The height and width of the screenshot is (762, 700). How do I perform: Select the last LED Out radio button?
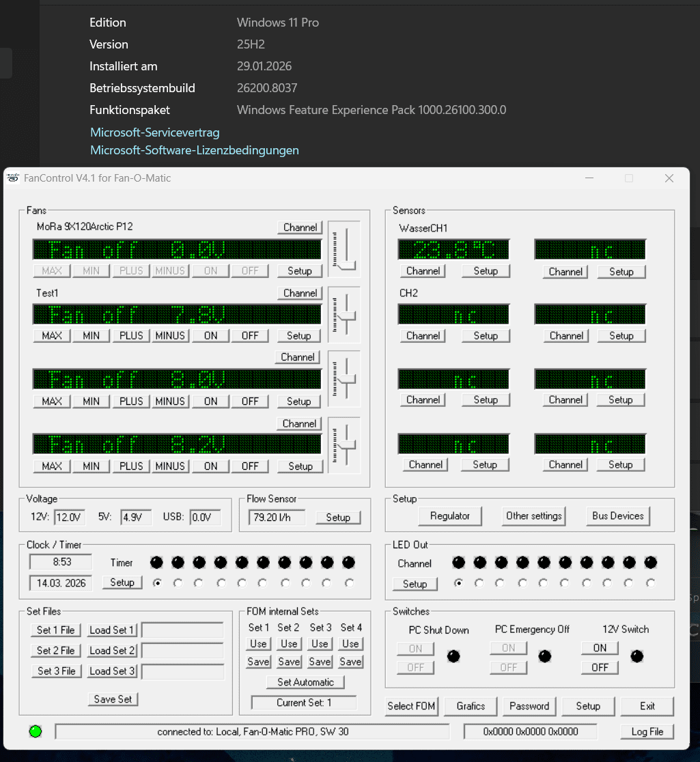pos(650,582)
